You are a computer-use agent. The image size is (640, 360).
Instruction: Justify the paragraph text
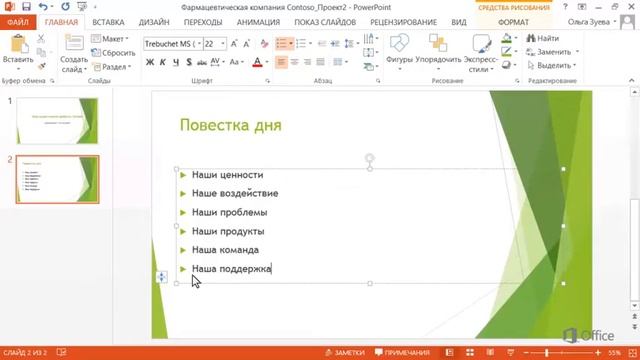[x=320, y=62]
